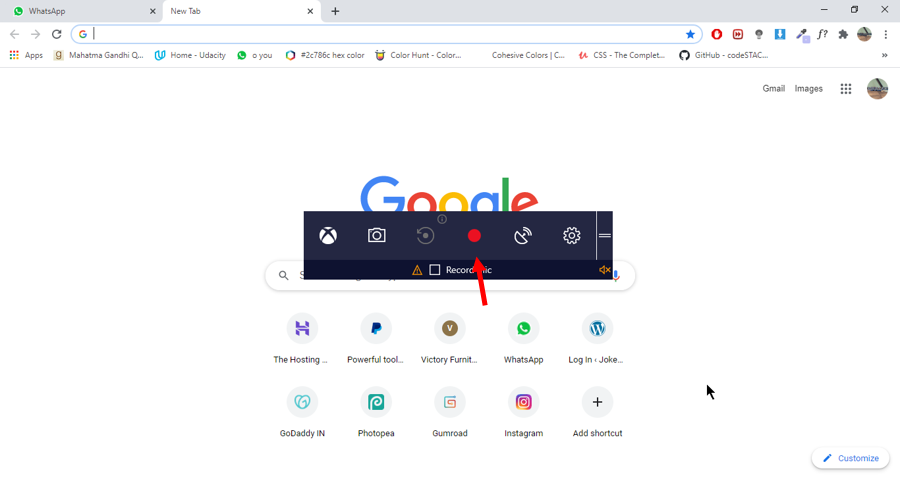Open Home - Udacity bookmark
Viewport: 900px width, 477px height.
191,55
